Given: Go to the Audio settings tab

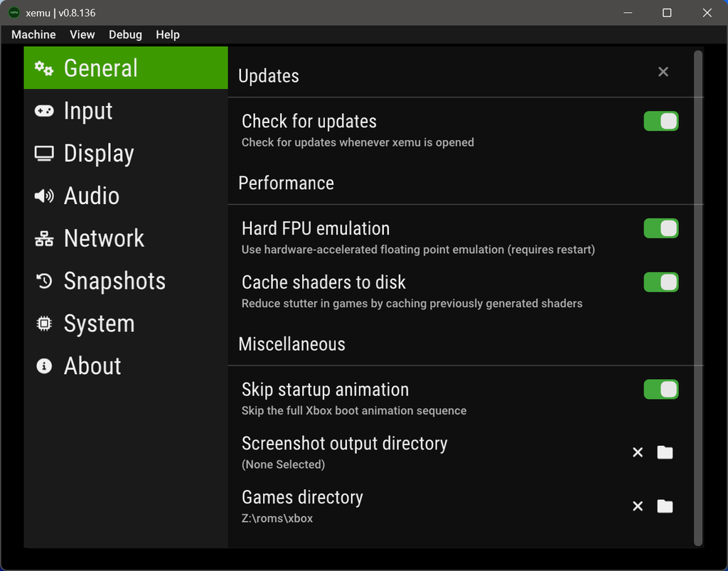Looking at the screenshot, I should pyautogui.click(x=126, y=196).
